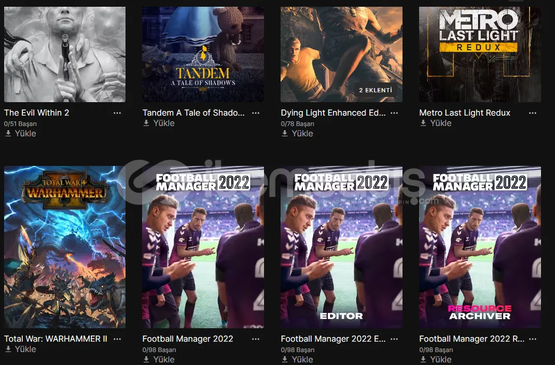Open three-dot menu for Tandem A Tale of Shadows
The height and width of the screenshot is (365, 555).
tap(256, 113)
